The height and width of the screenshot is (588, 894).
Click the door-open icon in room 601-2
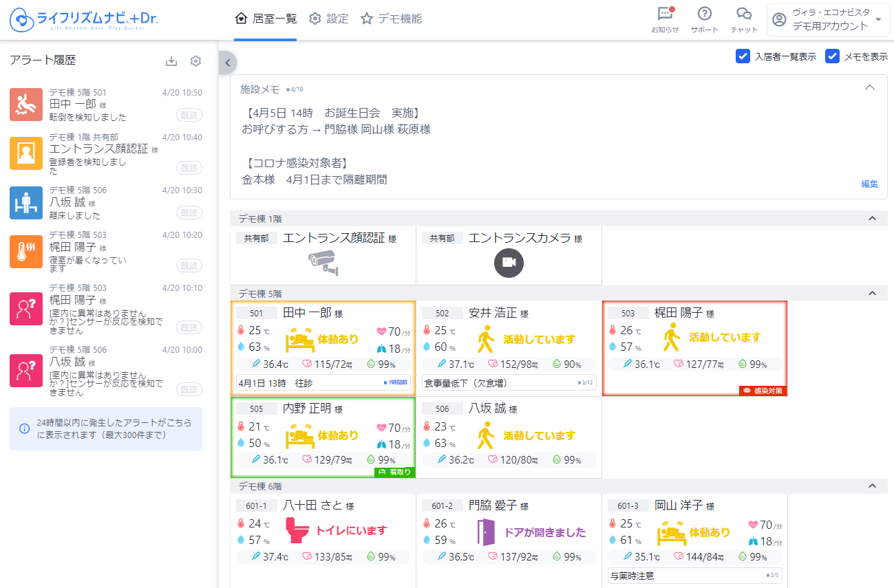coord(486,532)
